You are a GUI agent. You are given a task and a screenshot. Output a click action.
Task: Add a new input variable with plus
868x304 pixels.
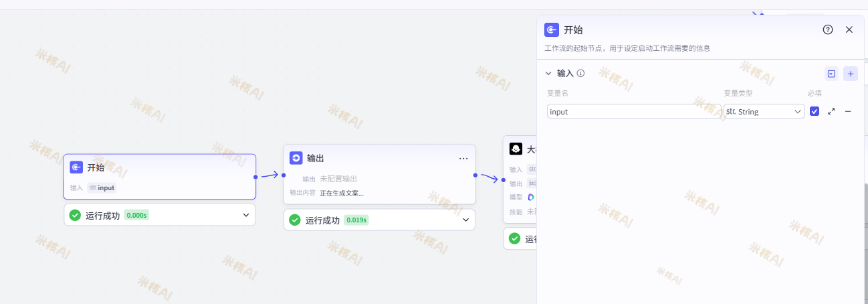[x=851, y=74]
